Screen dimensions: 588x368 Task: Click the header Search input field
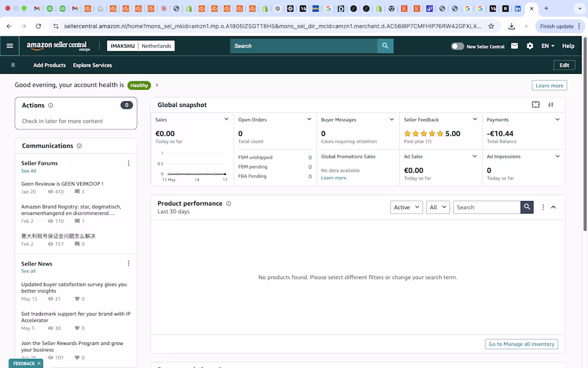point(304,46)
